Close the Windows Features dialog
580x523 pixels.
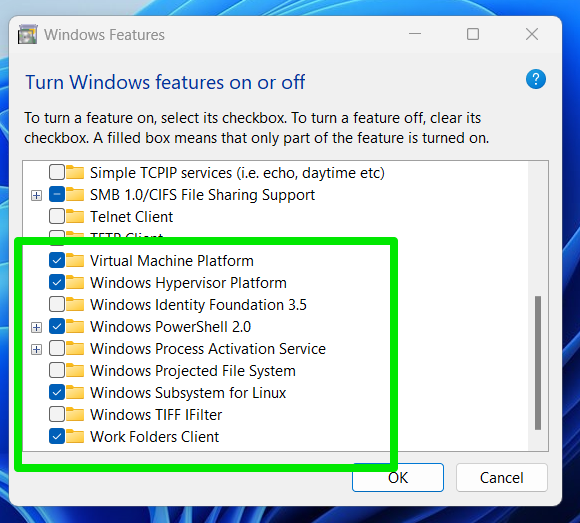click(x=532, y=34)
